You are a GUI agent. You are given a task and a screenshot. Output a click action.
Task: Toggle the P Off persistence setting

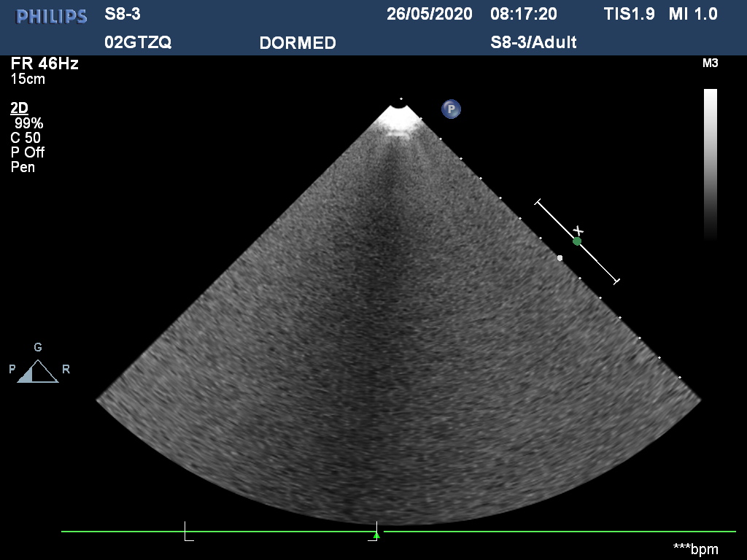pyautogui.click(x=28, y=152)
